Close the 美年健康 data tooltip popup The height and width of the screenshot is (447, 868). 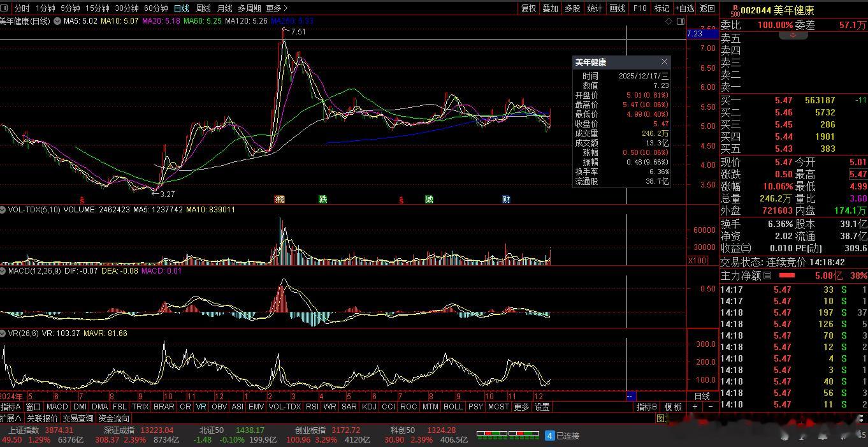coord(664,62)
